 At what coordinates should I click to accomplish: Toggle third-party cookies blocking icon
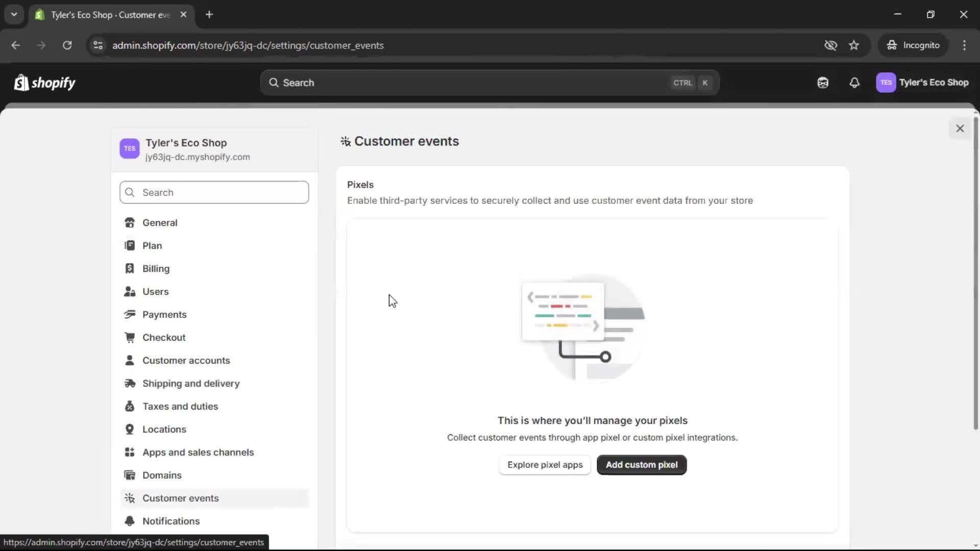tap(831, 45)
